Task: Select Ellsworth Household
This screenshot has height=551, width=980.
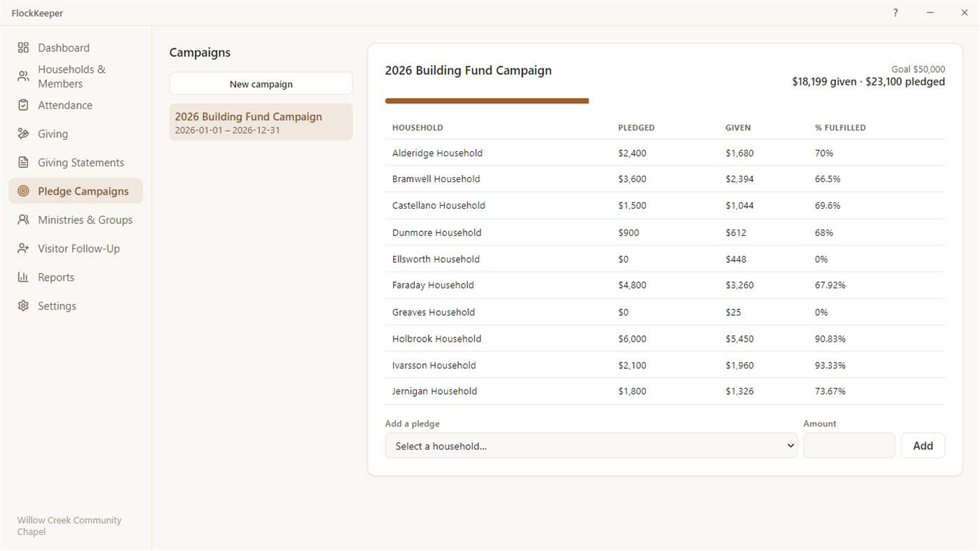Action: pos(436,259)
